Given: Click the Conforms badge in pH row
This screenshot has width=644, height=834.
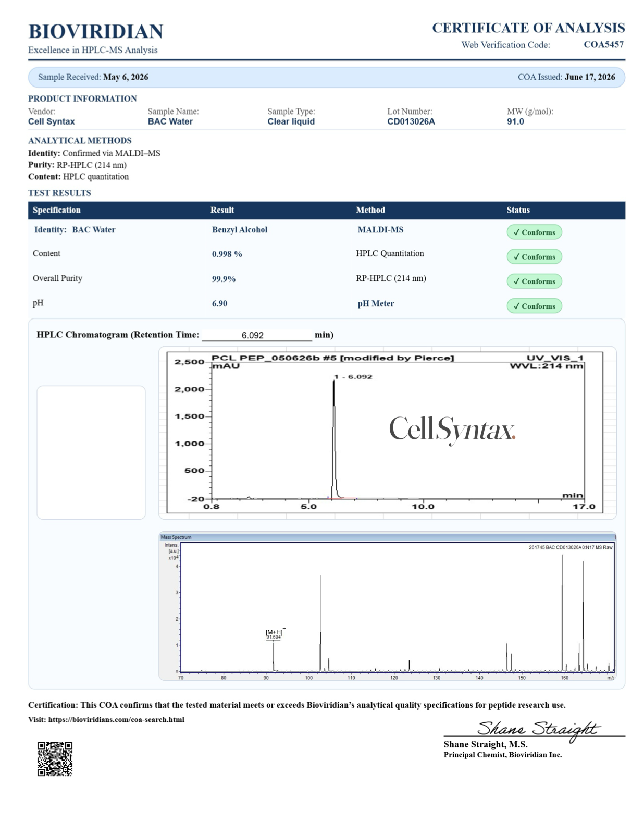Looking at the screenshot, I should coord(534,306).
